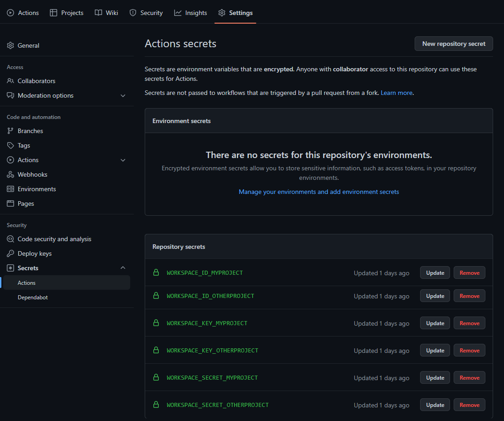
Task: Expand the Actions sidebar submenu chevron
Action: pos(123,160)
